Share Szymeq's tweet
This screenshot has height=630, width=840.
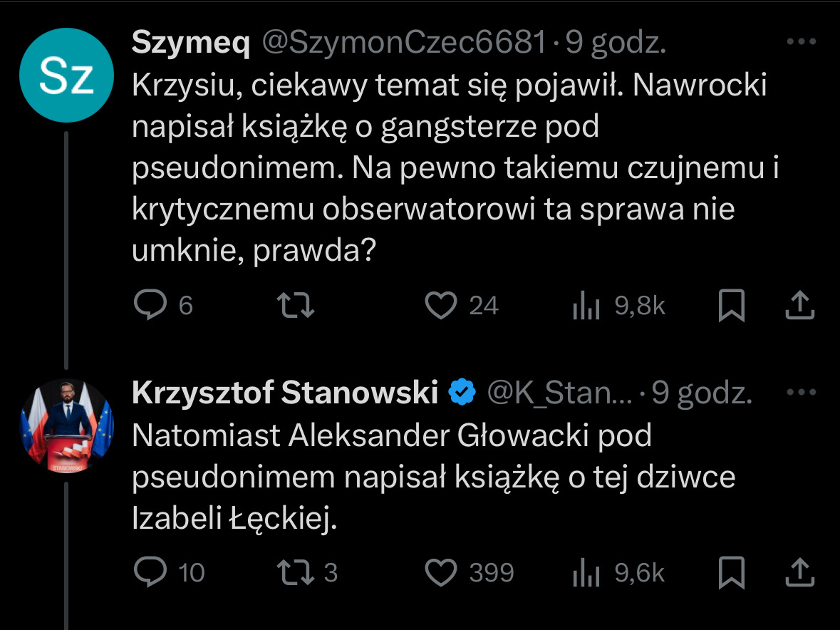799,306
